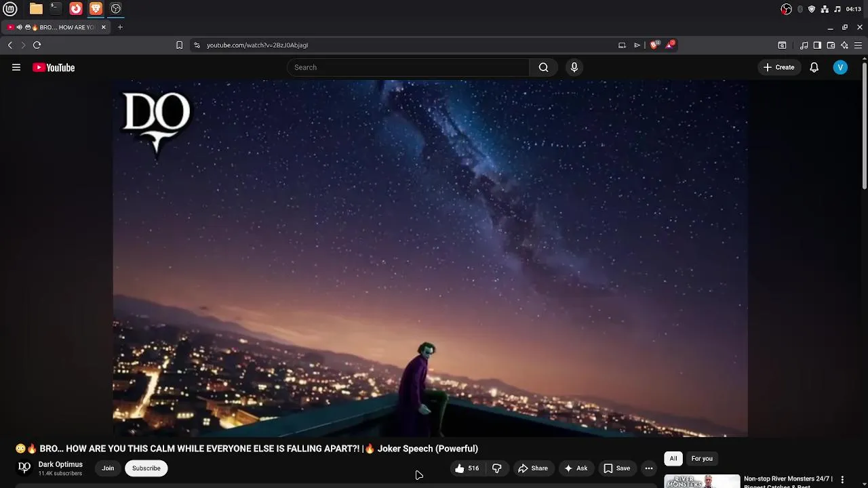Screen dimensions: 868x488
Task: Go to the YouTube home logo
Action: tap(54, 67)
